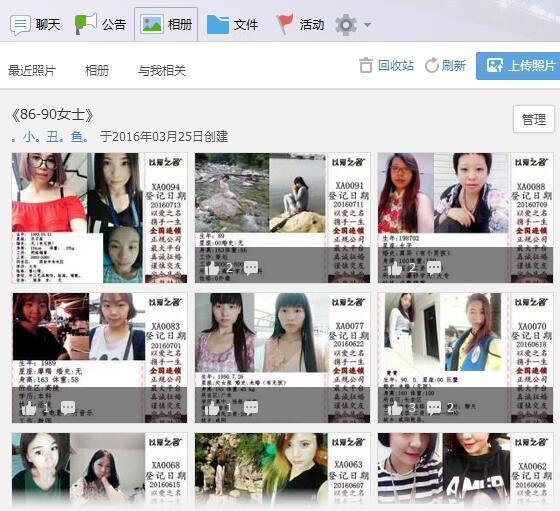Open the 公告 announcement flag icon
Image resolution: width=560 pixels, height=511 pixels.
(x=85, y=24)
